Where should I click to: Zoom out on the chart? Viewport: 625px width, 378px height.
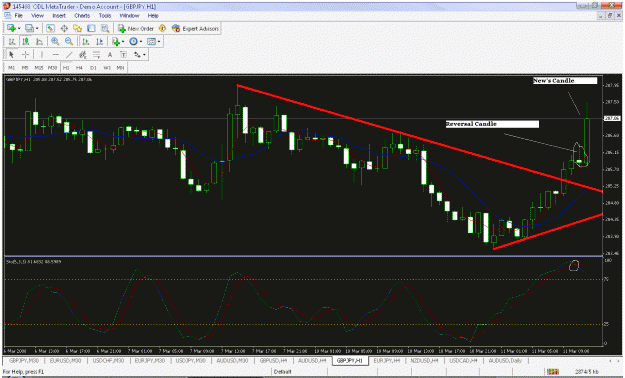[69, 41]
